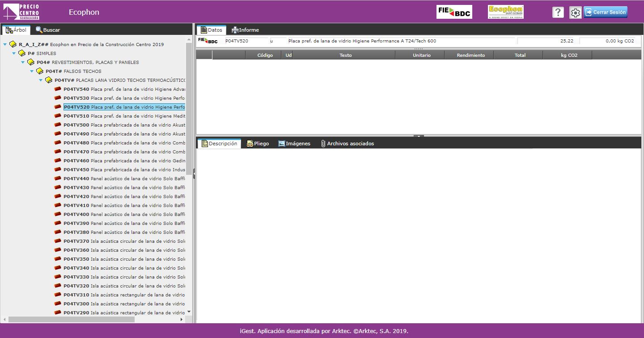The image size is (644, 338).
Task: Open settings via the gear icon
Action: click(x=575, y=13)
